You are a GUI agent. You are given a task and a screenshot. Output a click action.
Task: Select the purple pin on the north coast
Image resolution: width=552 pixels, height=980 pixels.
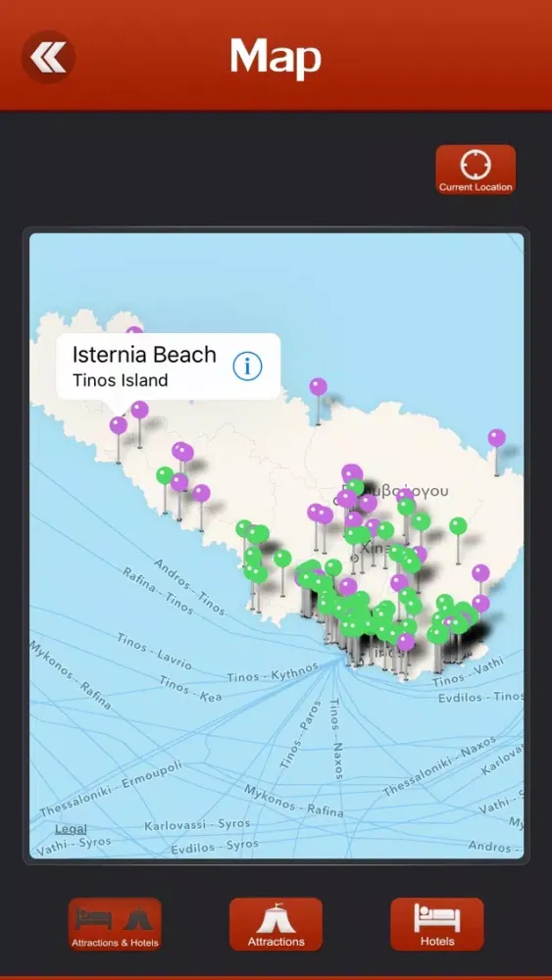(x=319, y=387)
